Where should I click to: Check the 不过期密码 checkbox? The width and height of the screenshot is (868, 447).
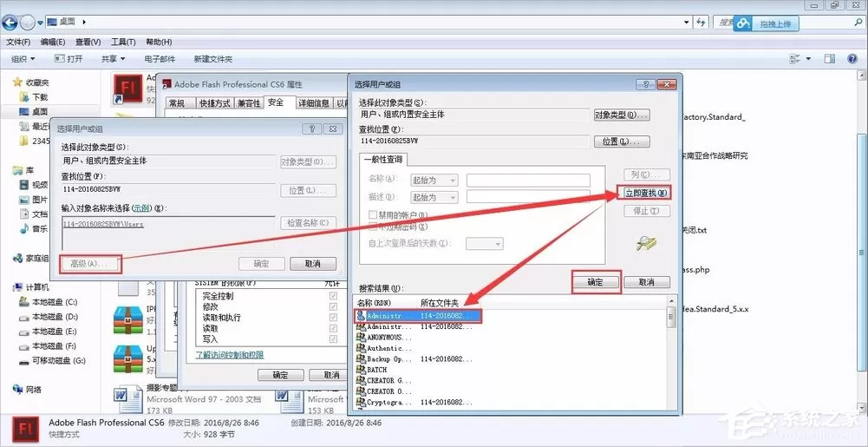[x=373, y=227]
